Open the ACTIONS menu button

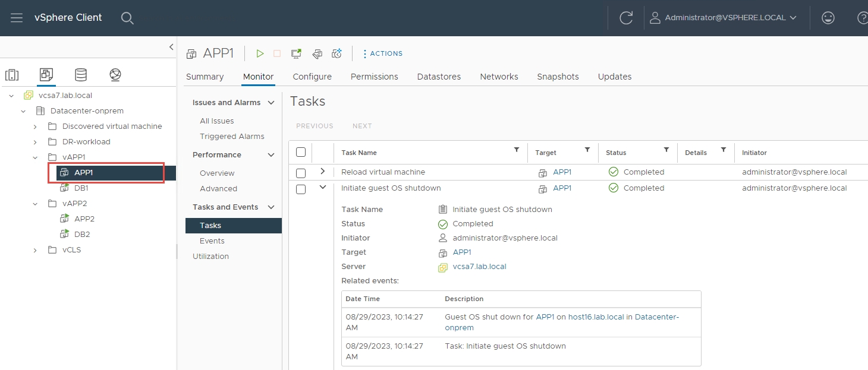[x=382, y=53]
